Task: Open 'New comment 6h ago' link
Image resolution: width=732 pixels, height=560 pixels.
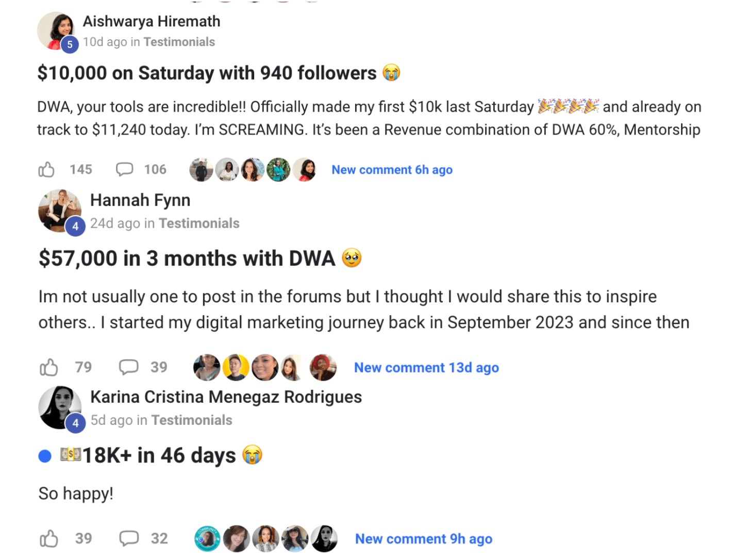Action: pos(392,170)
